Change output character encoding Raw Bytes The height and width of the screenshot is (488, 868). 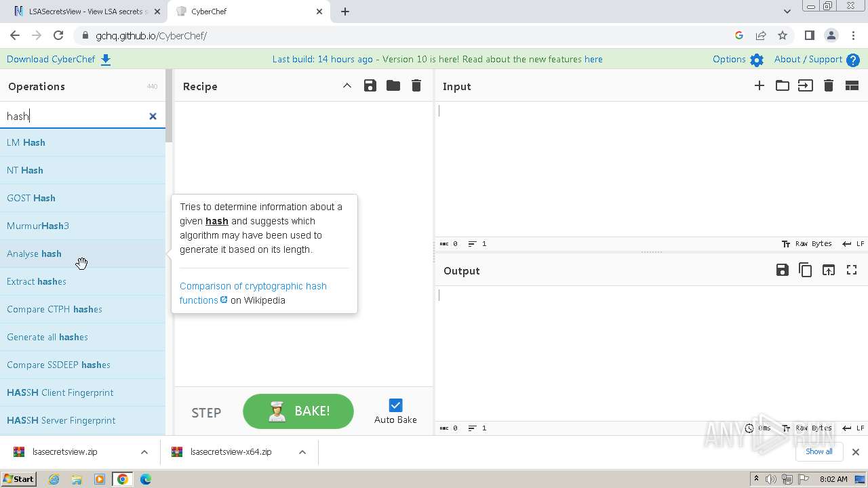coord(806,428)
